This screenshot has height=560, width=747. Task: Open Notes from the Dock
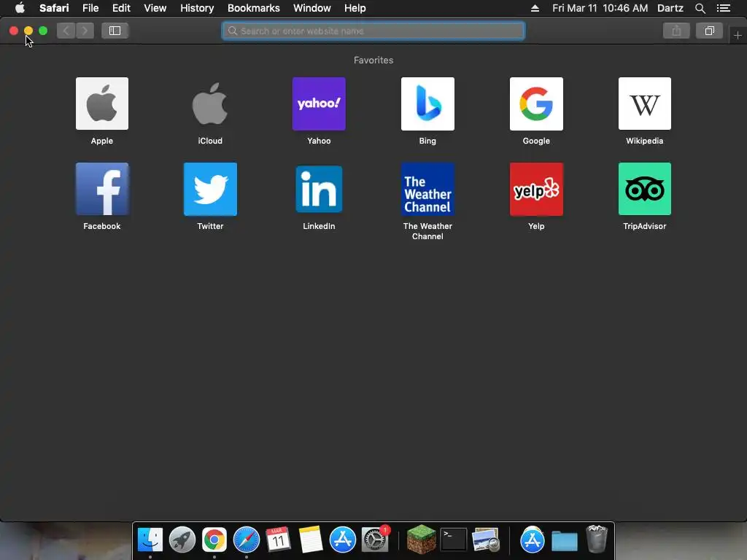[311, 540]
